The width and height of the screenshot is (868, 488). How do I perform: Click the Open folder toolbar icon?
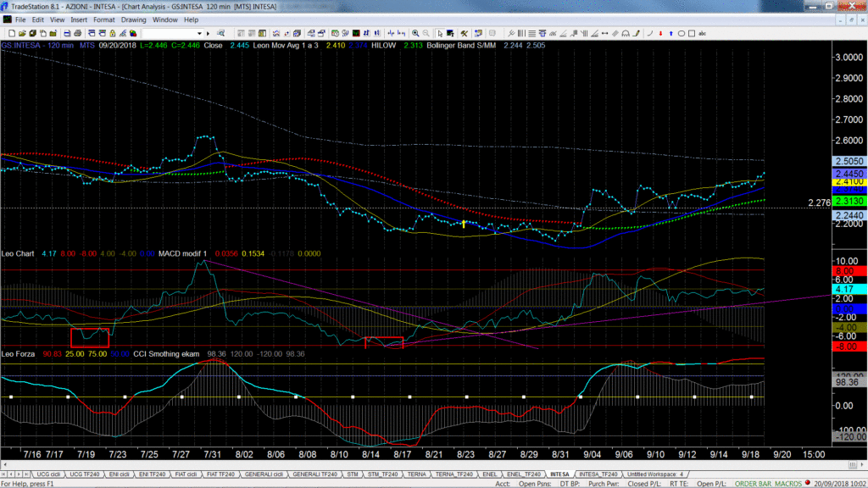tap(22, 33)
